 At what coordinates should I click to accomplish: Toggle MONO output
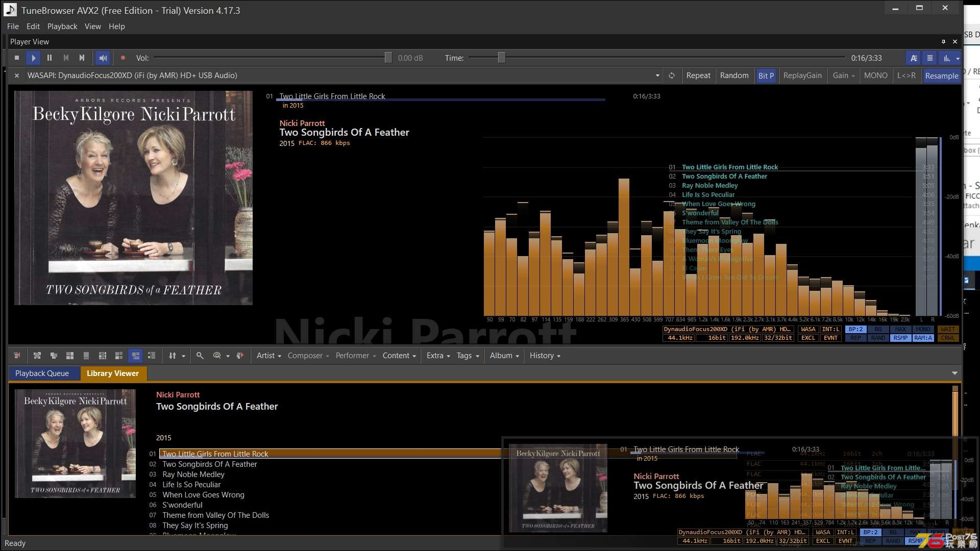[x=876, y=76]
